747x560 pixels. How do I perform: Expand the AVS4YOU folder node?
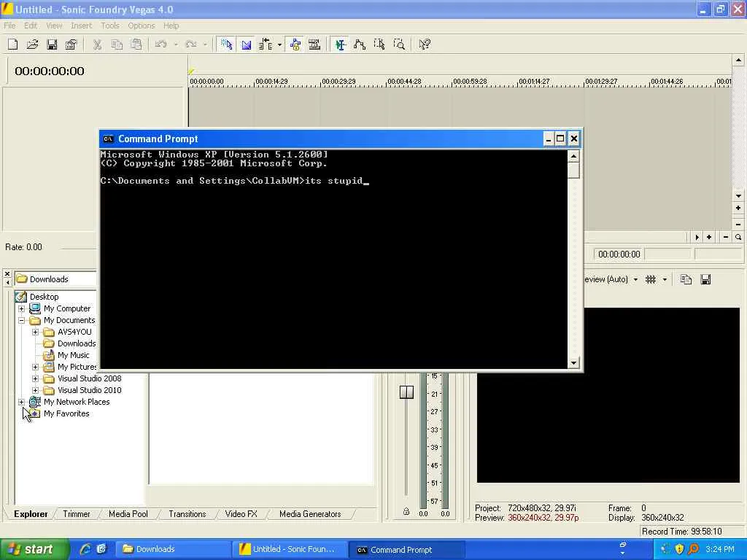click(x=35, y=332)
